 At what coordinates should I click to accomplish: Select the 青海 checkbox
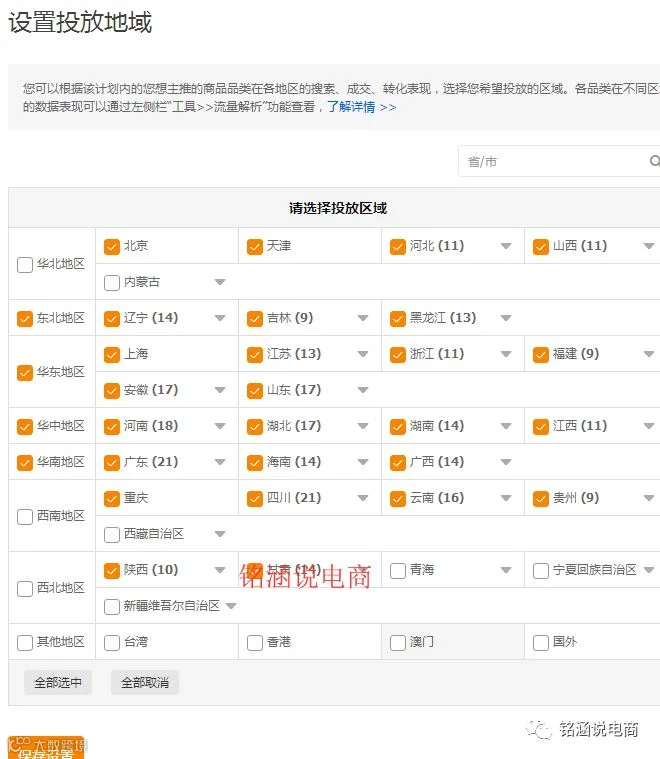coord(398,570)
